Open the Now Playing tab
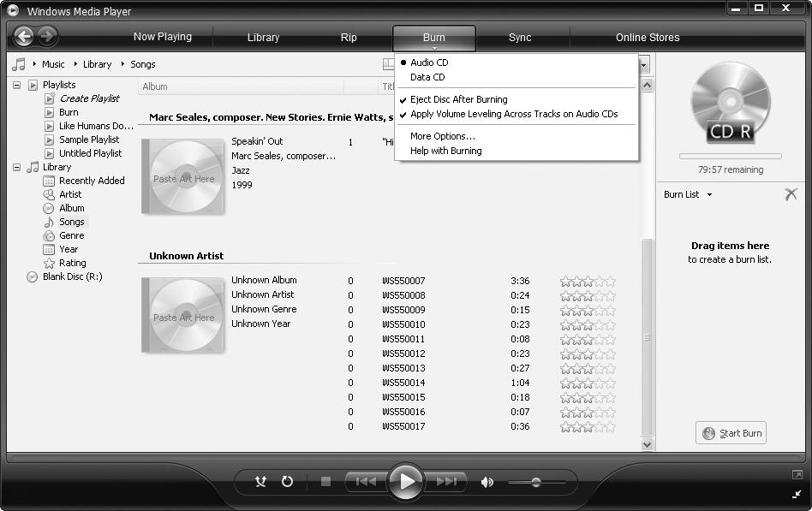812x511 pixels. [x=163, y=37]
